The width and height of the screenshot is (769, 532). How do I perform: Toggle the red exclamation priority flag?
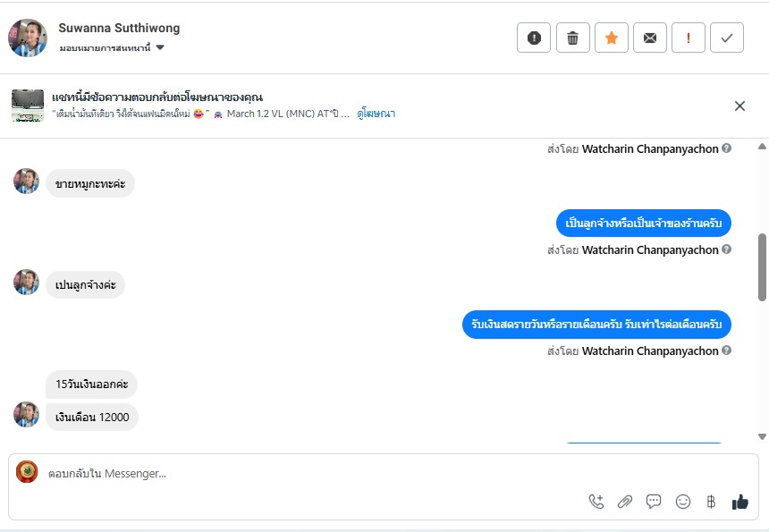pos(689,38)
